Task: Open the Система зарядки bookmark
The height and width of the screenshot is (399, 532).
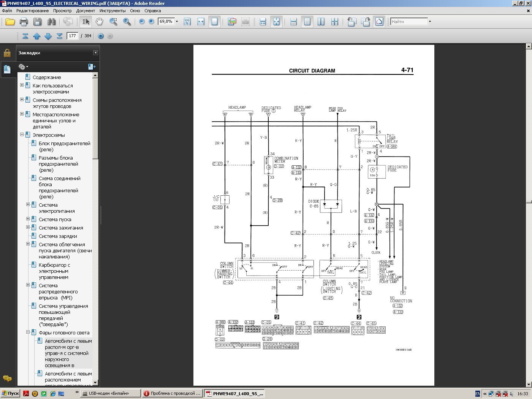Action: coord(58,236)
